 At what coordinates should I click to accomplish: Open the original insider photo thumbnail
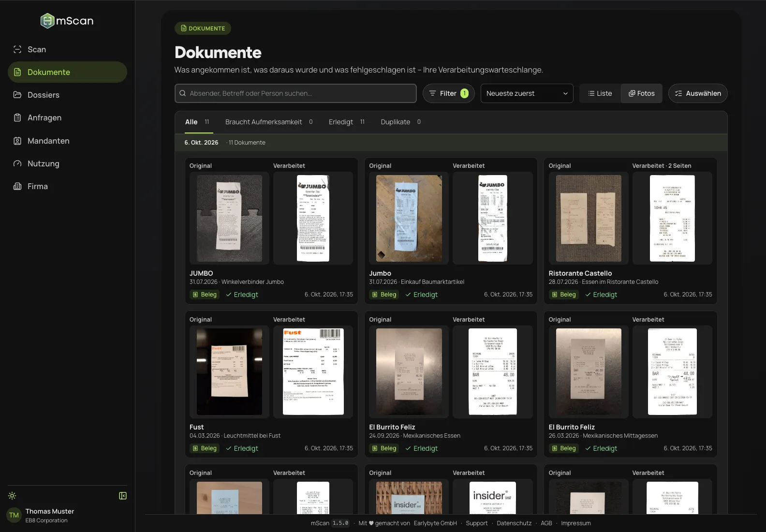pyautogui.click(x=409, y=497)
